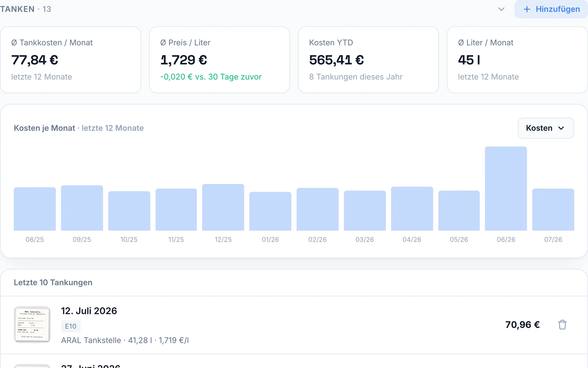The width and height of the screenshot is (588, 368).
Task: Click the 1,729 € value
Action: pyautogui.click(x=184, y=60)
